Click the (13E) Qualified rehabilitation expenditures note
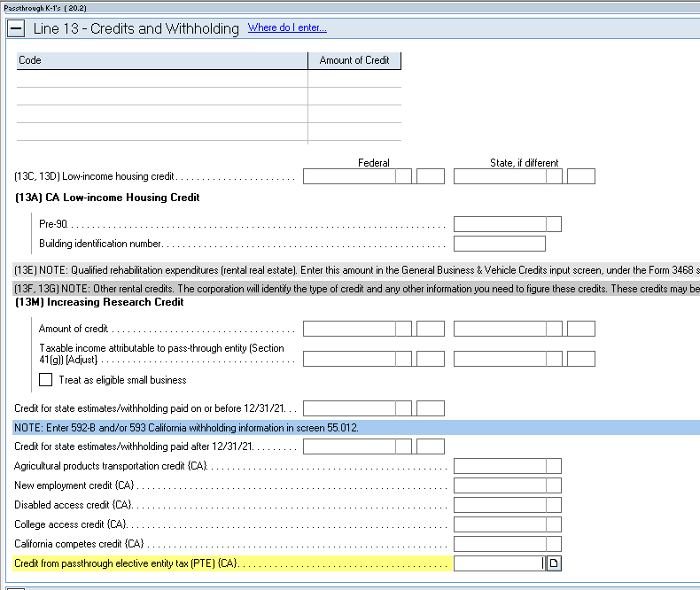The width and height of the screenshot is (700, 590). [x=356, y=270]
